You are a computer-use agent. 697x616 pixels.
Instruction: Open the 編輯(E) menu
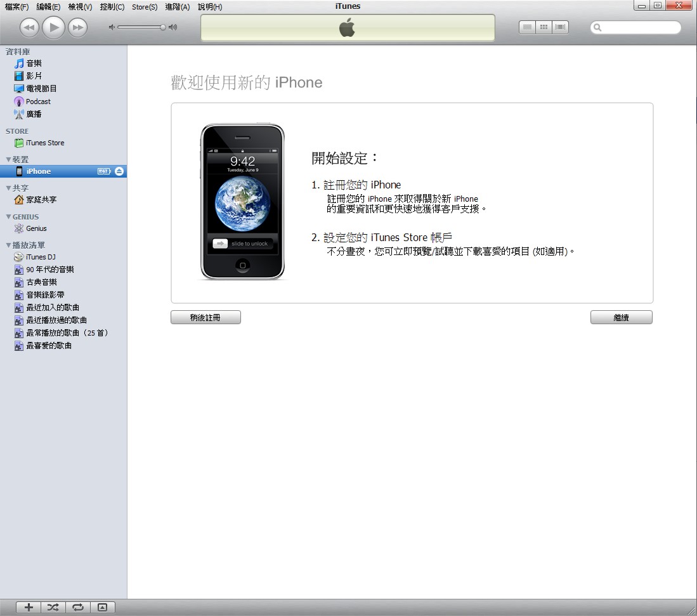tap(48, 7)
